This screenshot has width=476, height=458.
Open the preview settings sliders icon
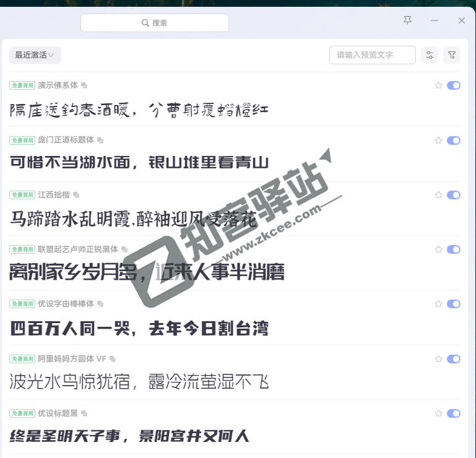click(430, 55)
